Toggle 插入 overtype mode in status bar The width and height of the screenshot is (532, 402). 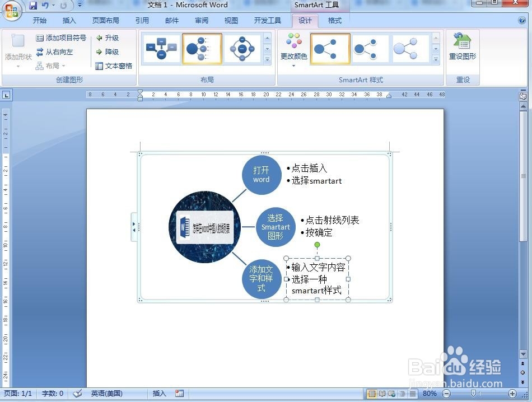159,394
